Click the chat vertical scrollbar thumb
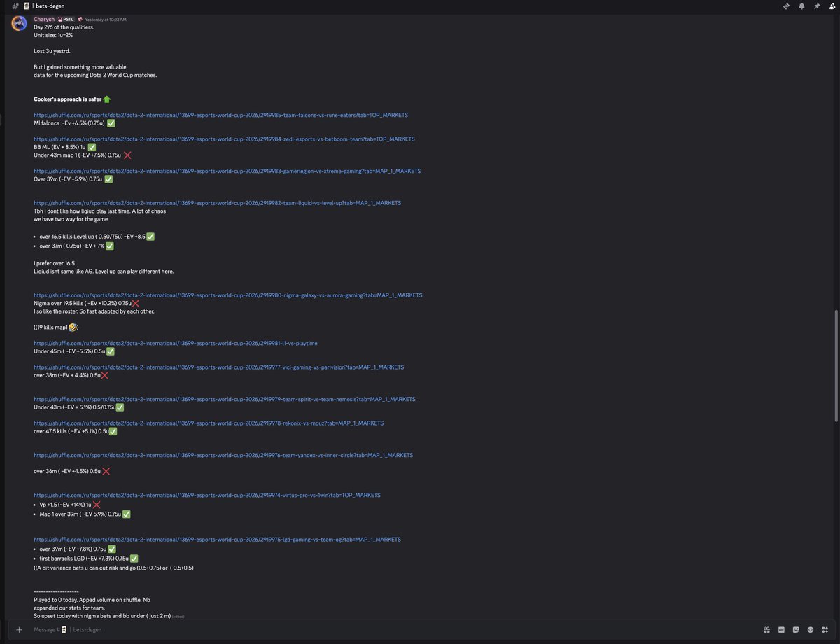The width and height of the screenshot is (840, 644). pyautogui.click(x=837, y=365)
